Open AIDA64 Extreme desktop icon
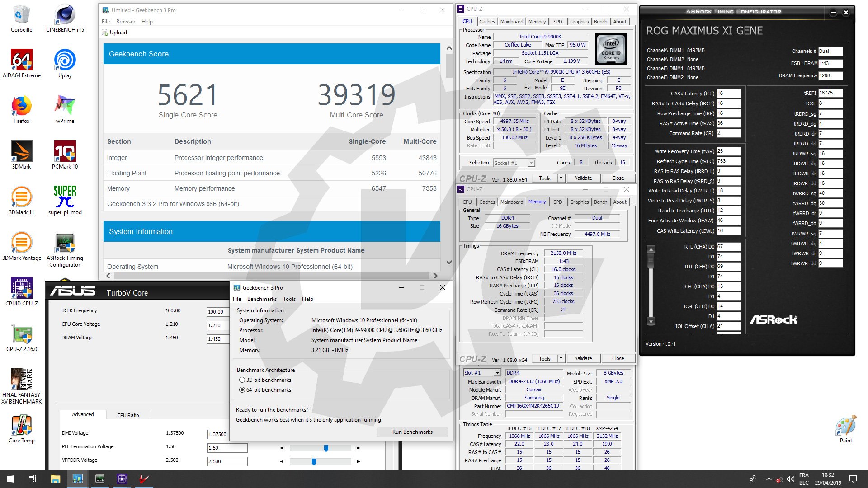Image resolution: width=868 pixels, height=488 pixels. click(21, 64)
